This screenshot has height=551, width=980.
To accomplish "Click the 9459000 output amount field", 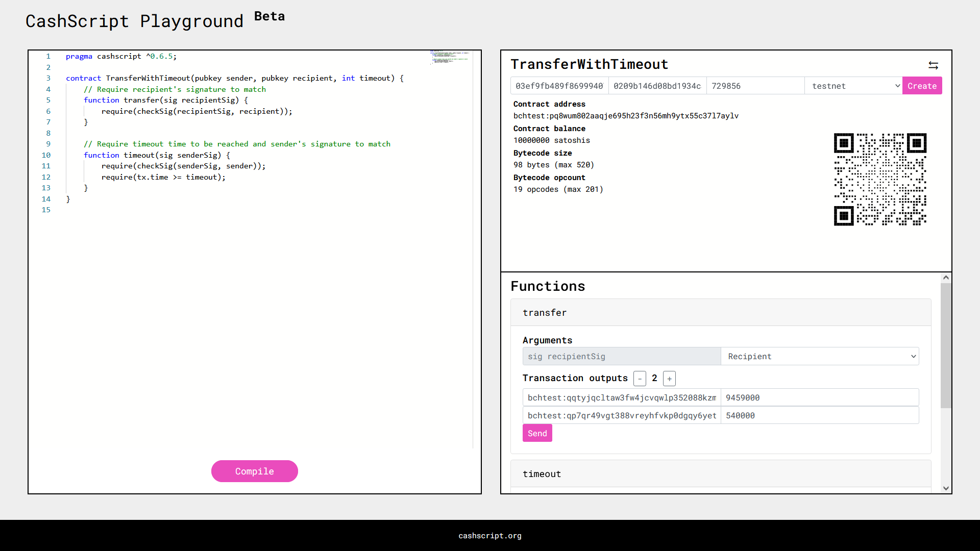I will point(820,397).
